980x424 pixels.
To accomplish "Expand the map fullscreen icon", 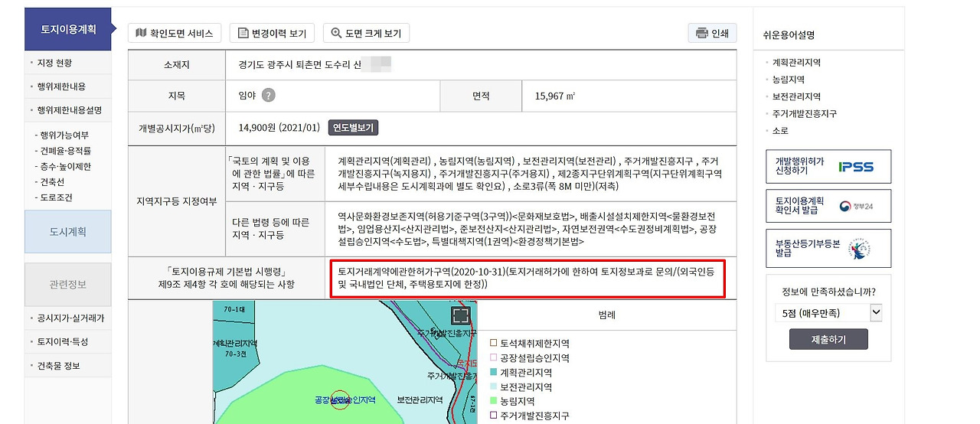I will (460, 316).
